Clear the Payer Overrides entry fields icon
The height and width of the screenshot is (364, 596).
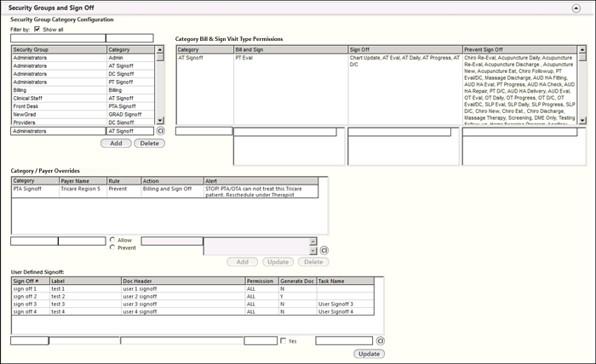pos(324,251)
